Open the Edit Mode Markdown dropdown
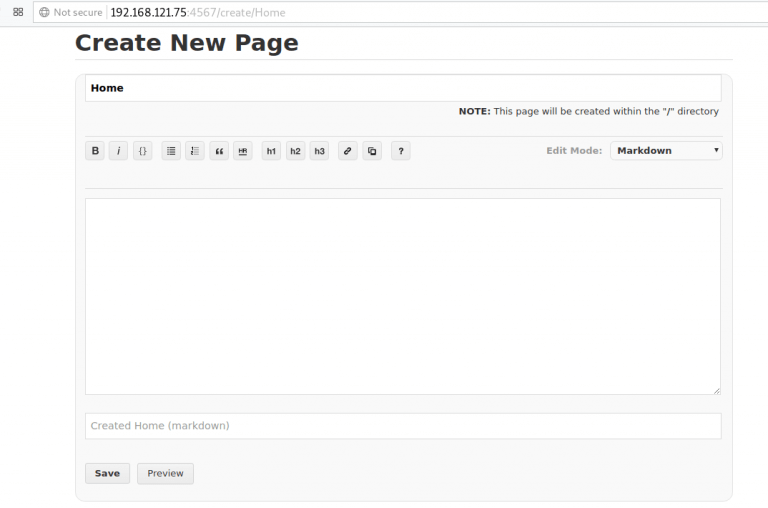This screenshot has width=768, height=508. click(666, 151)
